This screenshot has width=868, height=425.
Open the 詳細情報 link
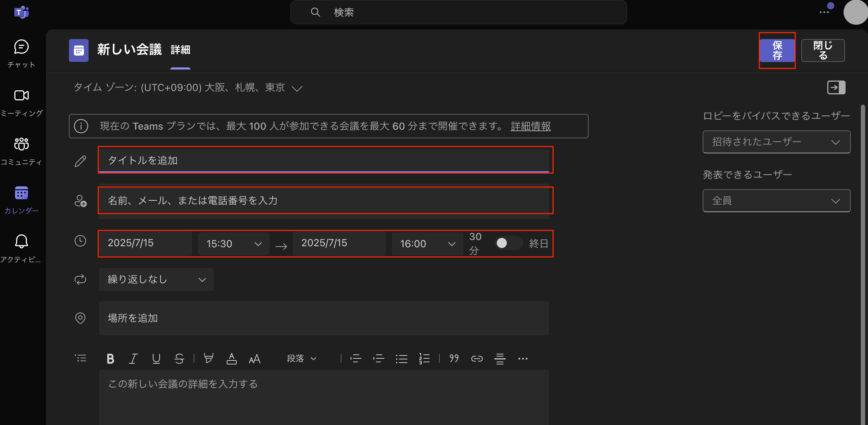point(530,126)
